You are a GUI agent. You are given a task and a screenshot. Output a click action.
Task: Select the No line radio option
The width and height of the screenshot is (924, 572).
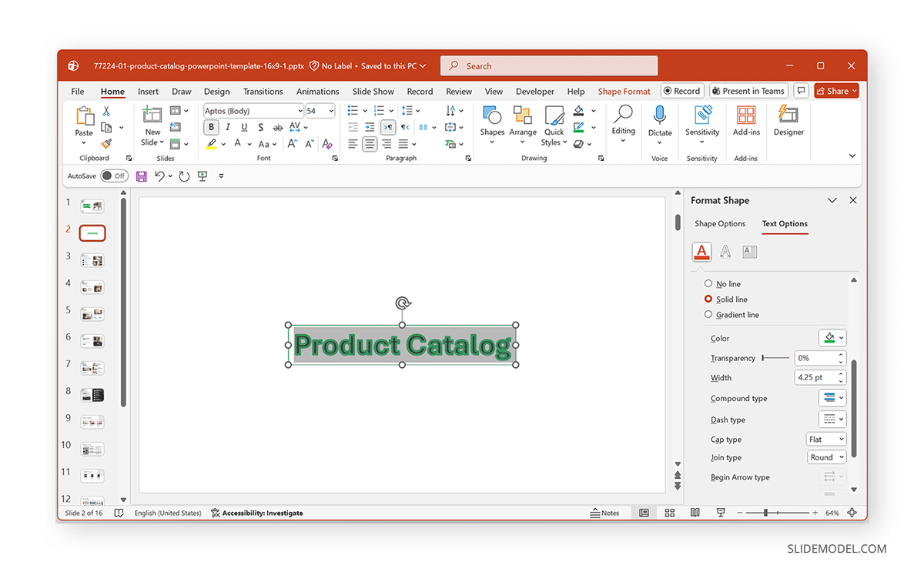point(708,284)
